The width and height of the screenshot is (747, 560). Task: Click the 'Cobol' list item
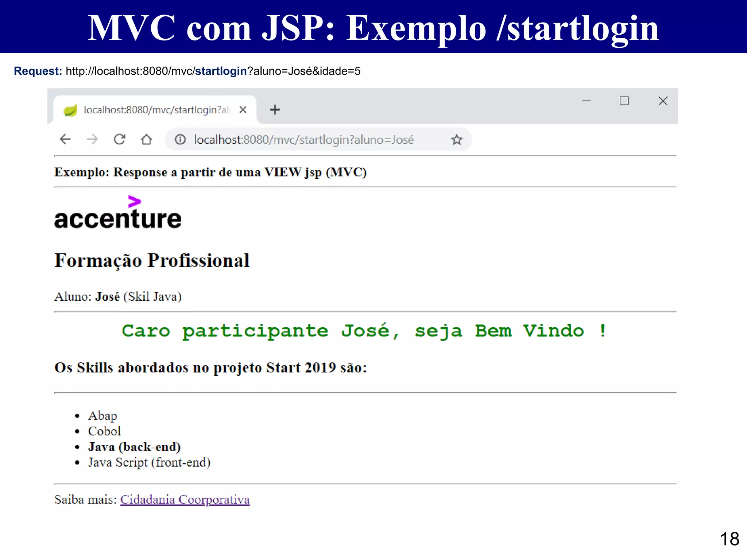coord(104,431)
